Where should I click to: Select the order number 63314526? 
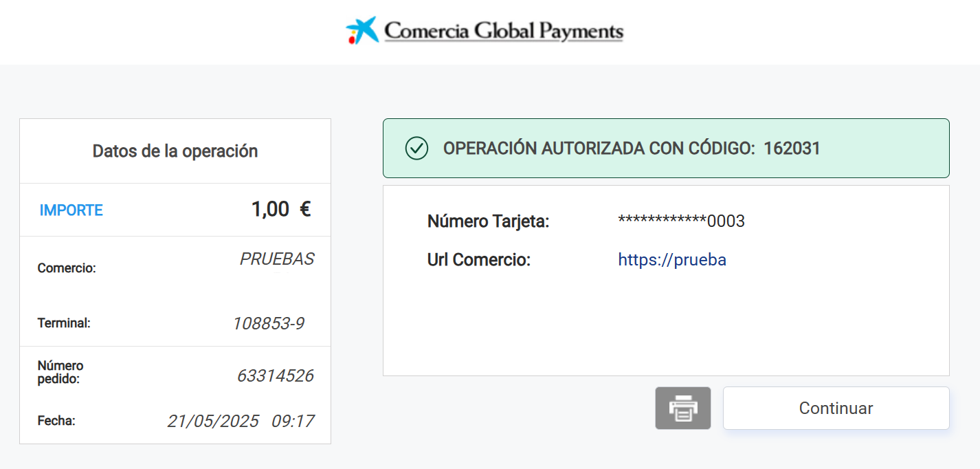tap(275, 376)
